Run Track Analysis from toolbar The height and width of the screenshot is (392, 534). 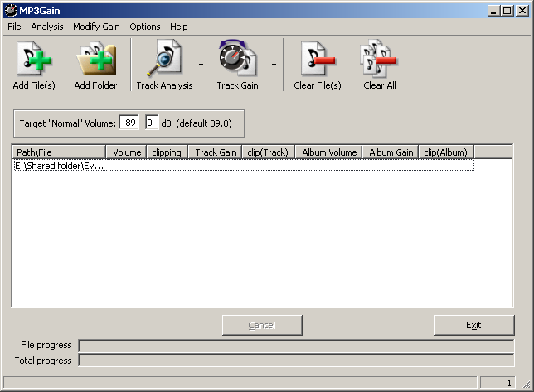tap(164, 65)
